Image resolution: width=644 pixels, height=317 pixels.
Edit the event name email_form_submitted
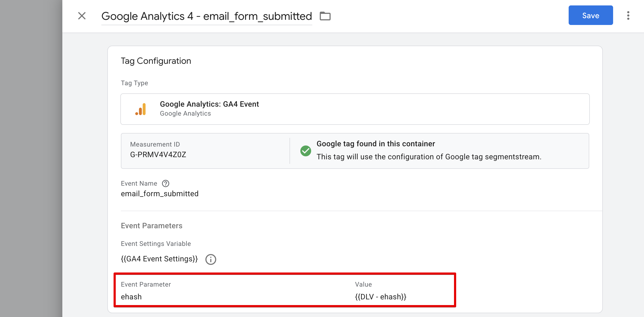[x=160, y=193]
